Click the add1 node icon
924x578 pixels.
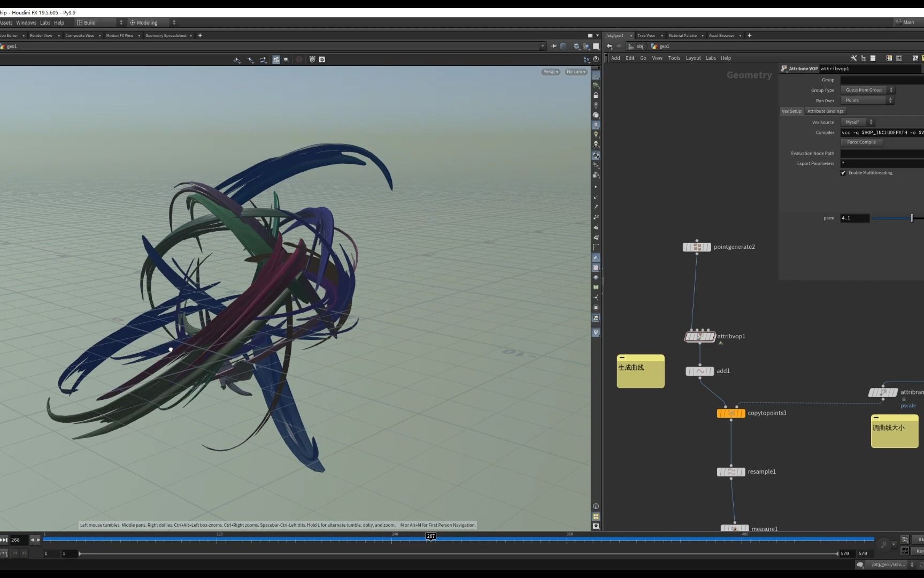click(x=700, y=371)
